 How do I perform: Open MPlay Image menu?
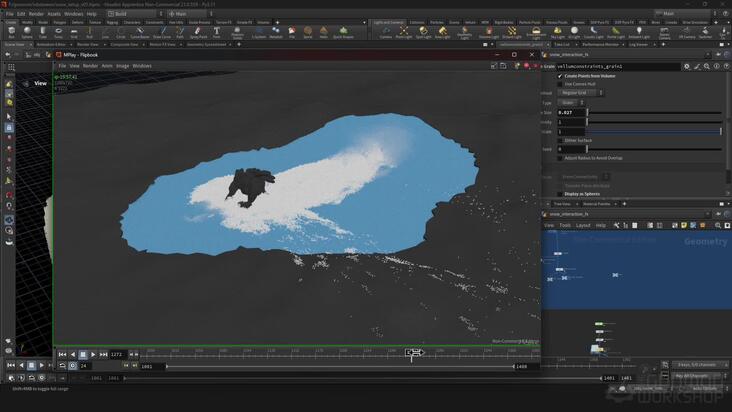[x=122, y=66]
